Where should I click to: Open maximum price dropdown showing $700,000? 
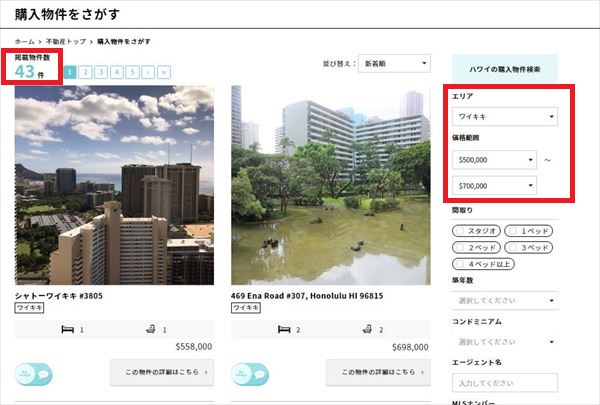[494, 186]
